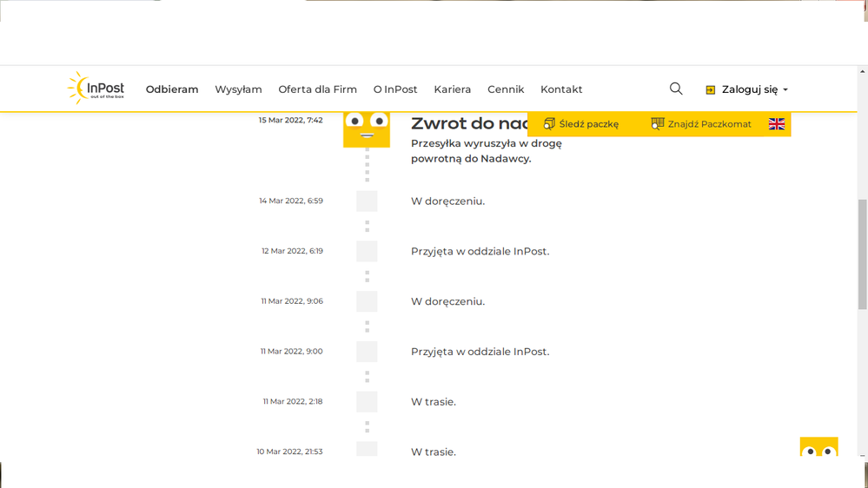The image size is (868, 488).
Task: Open the search magnifier icon
Action: point(676,89)
